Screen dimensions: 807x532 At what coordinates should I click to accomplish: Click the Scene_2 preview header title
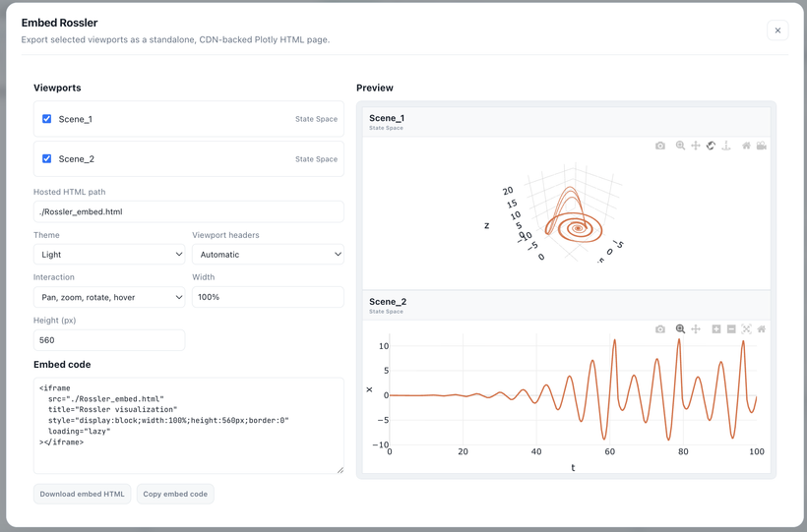pos(388,302)
